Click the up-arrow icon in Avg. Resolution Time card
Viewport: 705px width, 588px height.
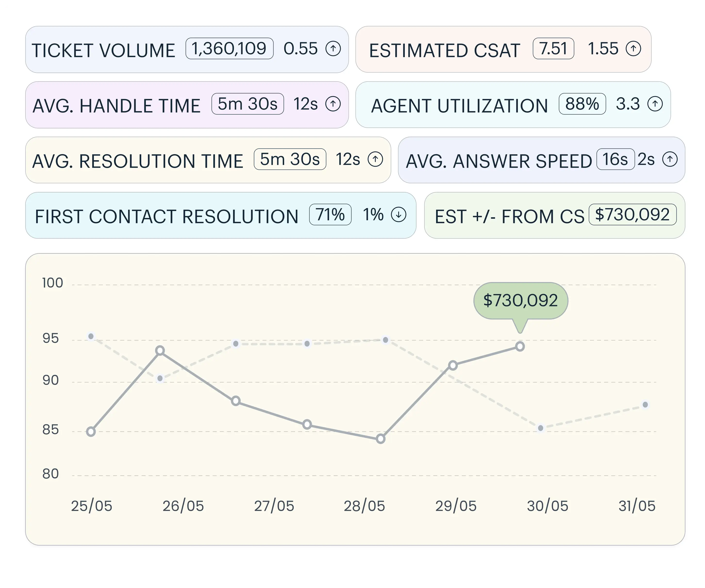[x=375, y=159]
